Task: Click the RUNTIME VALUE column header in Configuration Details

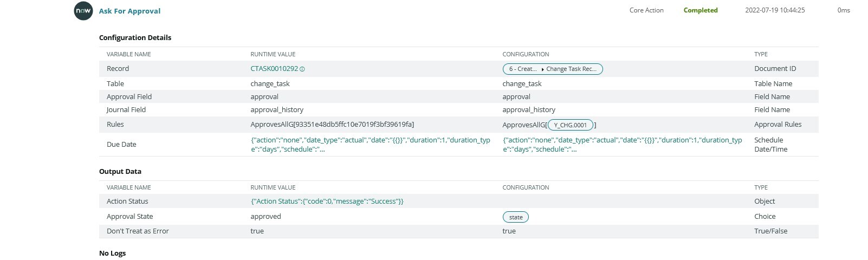Action: coord(273,54)
